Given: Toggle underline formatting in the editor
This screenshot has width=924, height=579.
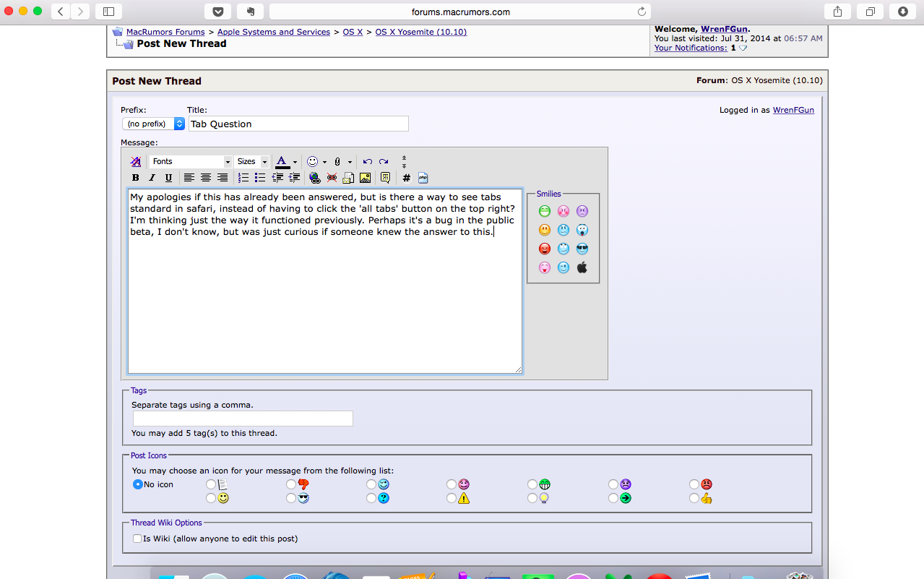Looking at the screenshot, I should click(x=168, y=178).
